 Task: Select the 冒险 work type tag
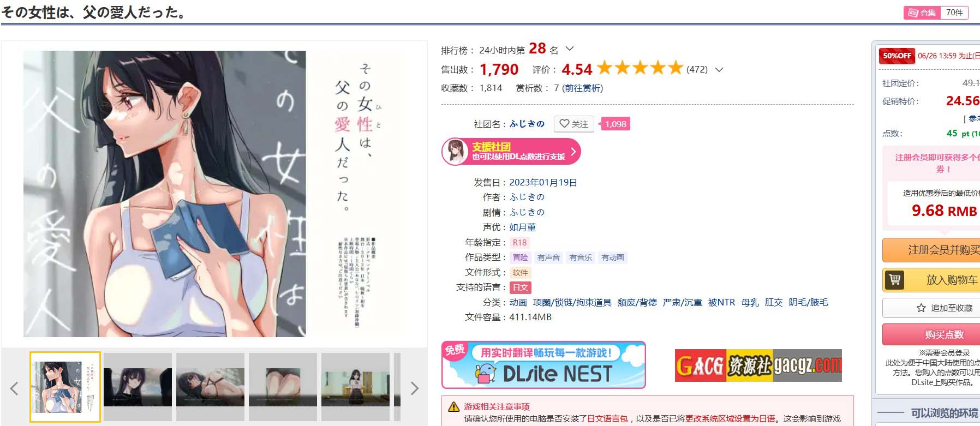click(x=521, y=257)
